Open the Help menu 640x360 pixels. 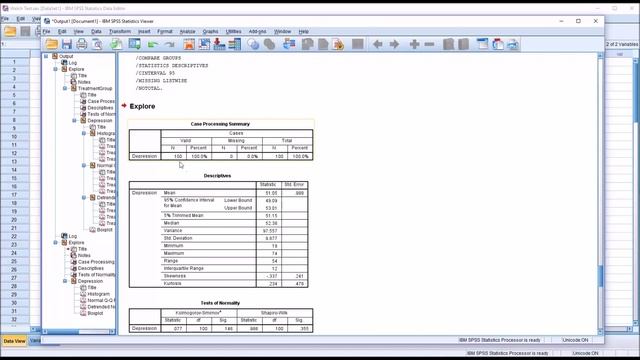[x=304, y=31]
